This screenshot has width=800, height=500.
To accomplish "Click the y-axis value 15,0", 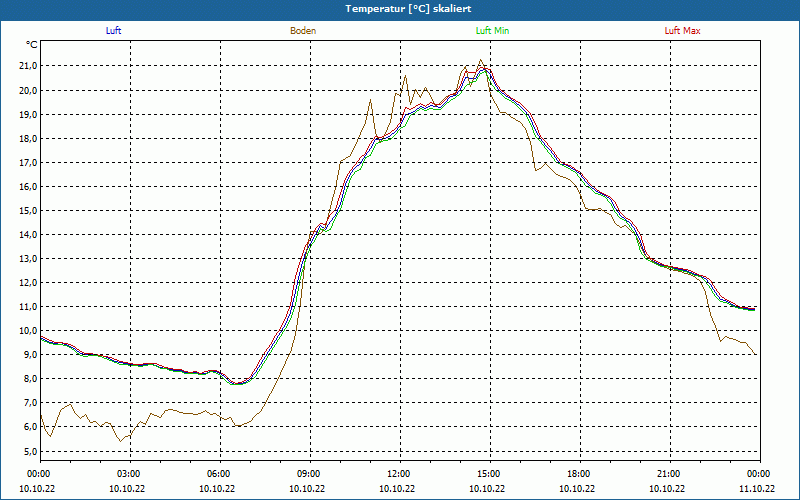I will [x=28, y=210].
